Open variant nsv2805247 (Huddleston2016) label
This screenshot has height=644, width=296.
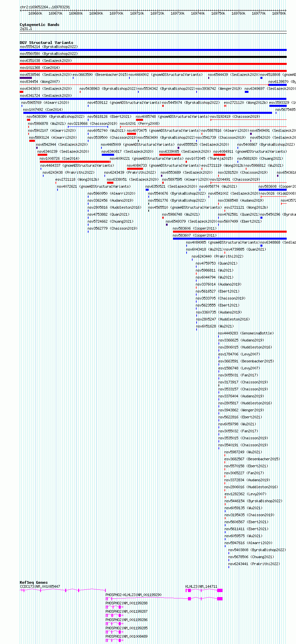tap(222, 319)
